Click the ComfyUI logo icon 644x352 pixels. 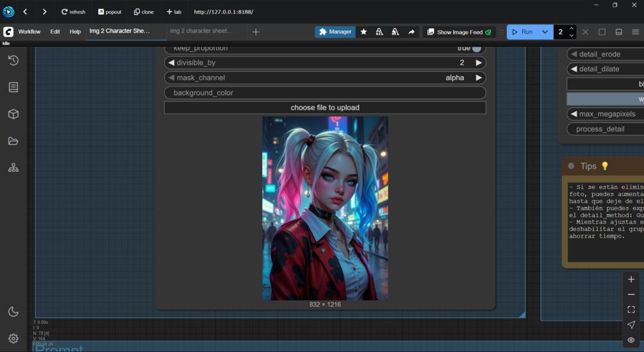(8, 31)
